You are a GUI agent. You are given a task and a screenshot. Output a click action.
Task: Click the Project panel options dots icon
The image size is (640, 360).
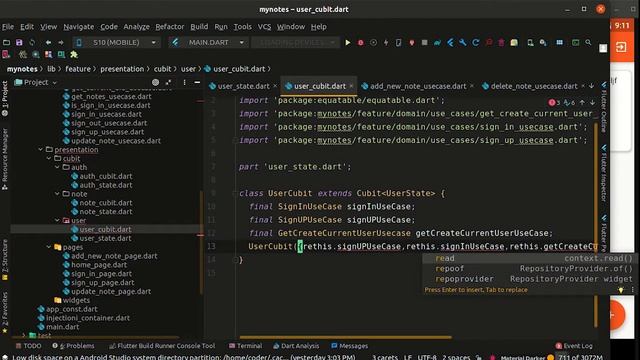184,82
